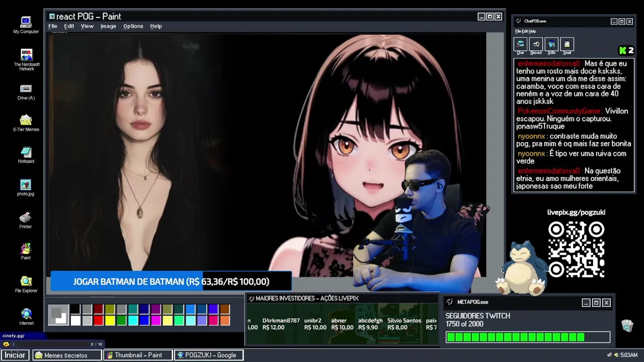Open the File menu in Paint
Viewport: 644px width, 362px height.
click(x=52, y=26)
